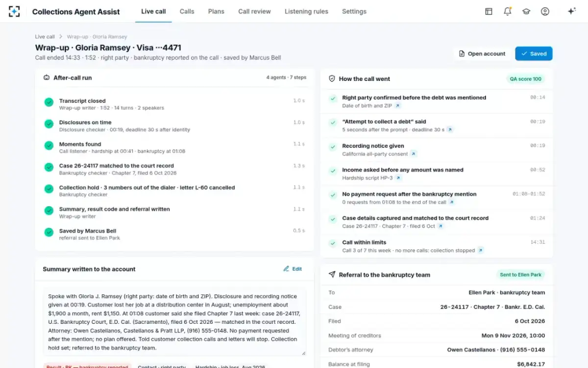Image resolution: width=588 pixels, height=368 pixels.
Task: Click the 'Attempt to collect a debt' said row
Action: click(436, 125)
